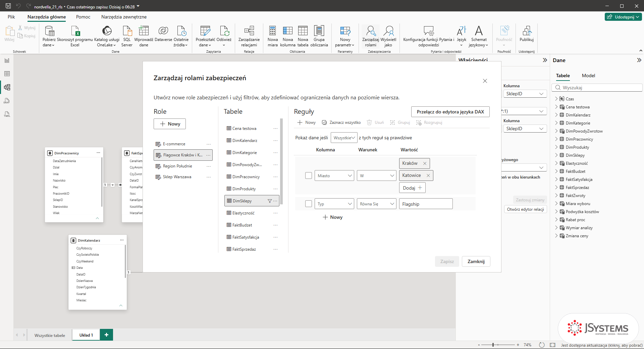This screenshot has width=644, height=349.
Task: Expand the DimSklepy table in Dane pane
Action: [x=556, y=155]
